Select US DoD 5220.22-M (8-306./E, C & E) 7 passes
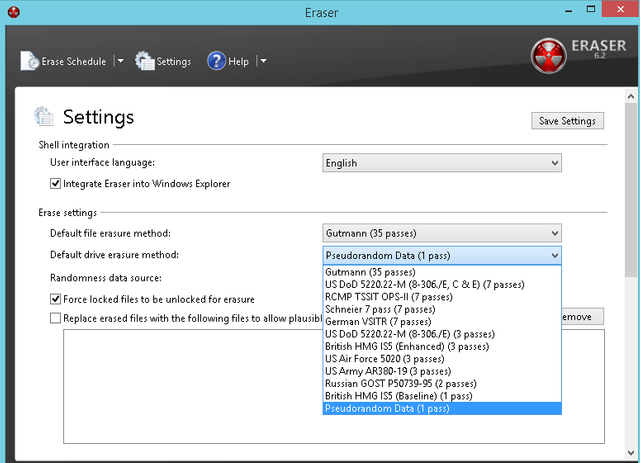The width and height of the screenshot is (640, 463). (442, 284)
